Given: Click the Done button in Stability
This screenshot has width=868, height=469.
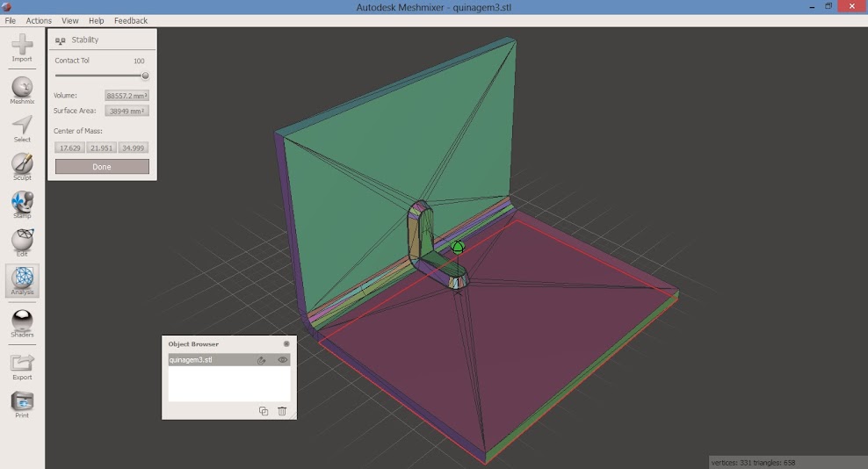Looking at the screenshot, I should pyautogui.click(x=102, y=167).
